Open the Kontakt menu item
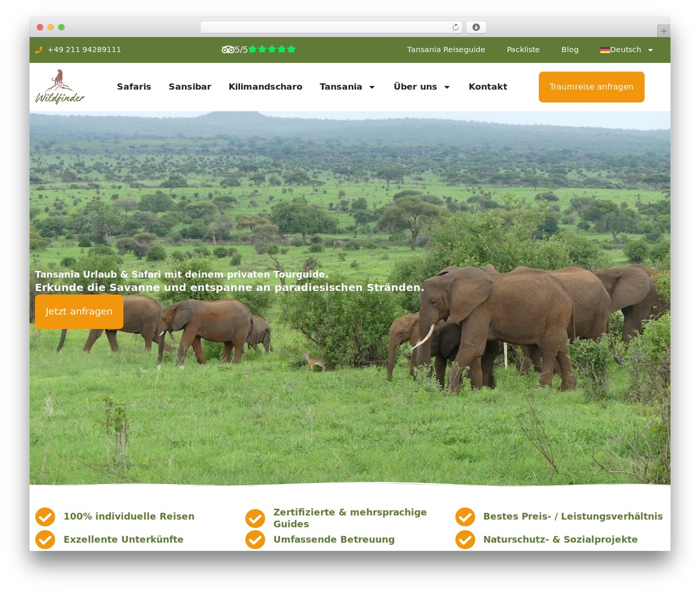 [488, 86]
